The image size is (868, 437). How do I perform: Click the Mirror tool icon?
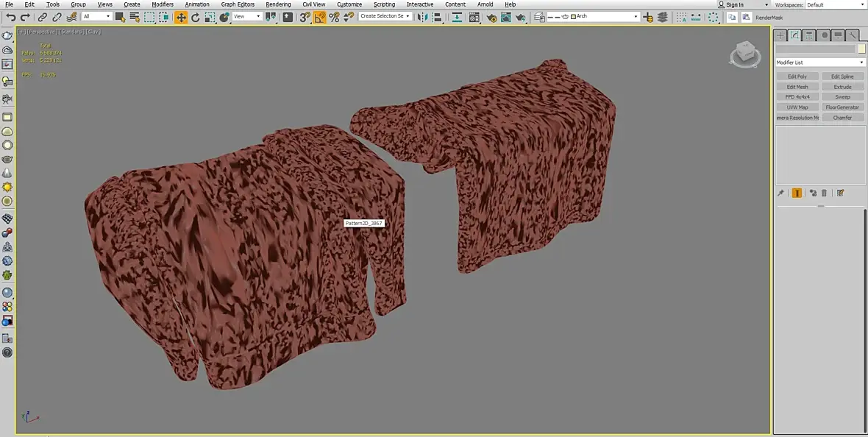click(x=423, y=17)
